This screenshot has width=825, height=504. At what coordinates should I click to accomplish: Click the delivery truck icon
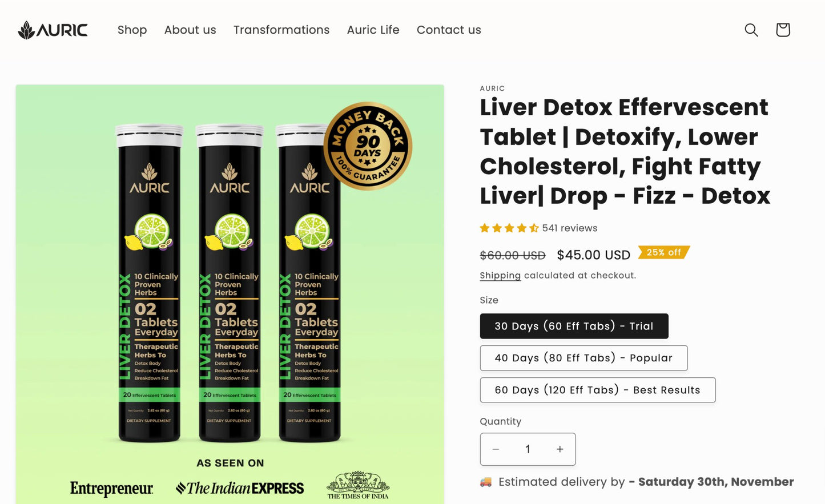(x=486, y=482)
